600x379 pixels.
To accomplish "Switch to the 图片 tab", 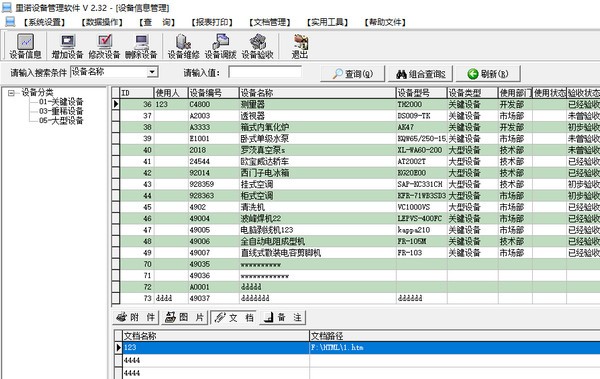I will click(184, 317).
